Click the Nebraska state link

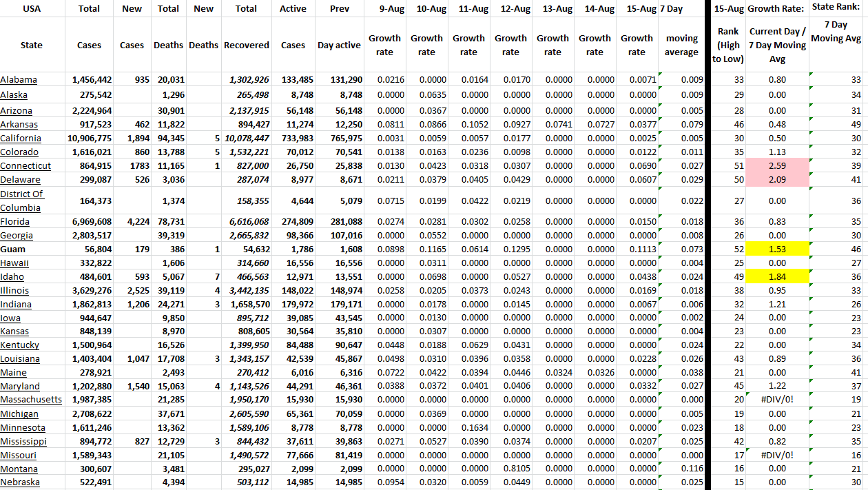click(20, 482)
